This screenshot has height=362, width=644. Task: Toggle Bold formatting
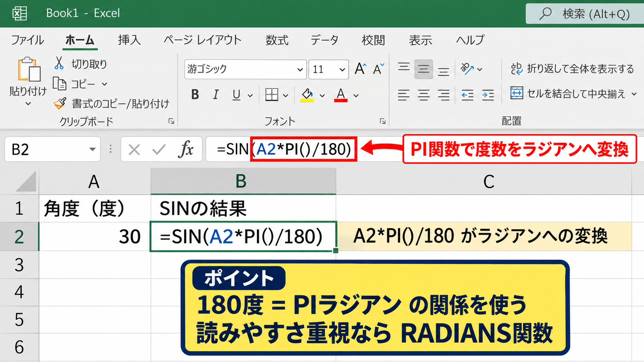[x=195, y=95]
